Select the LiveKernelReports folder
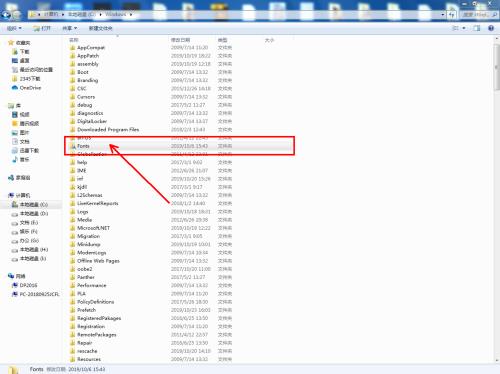 (94, 203)
